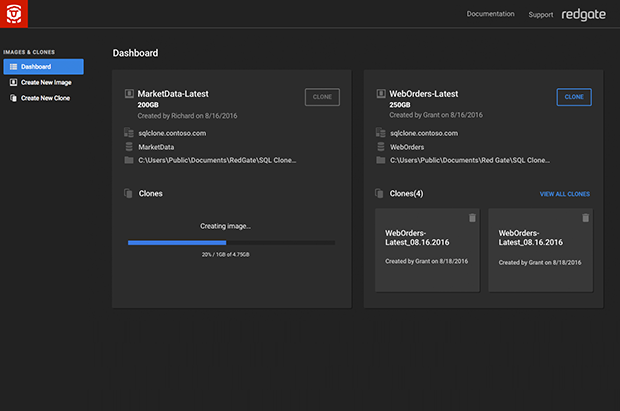Select Create New Clone in sidebar
This screenshot has width=620, height=411.
(x=43, y=98)
